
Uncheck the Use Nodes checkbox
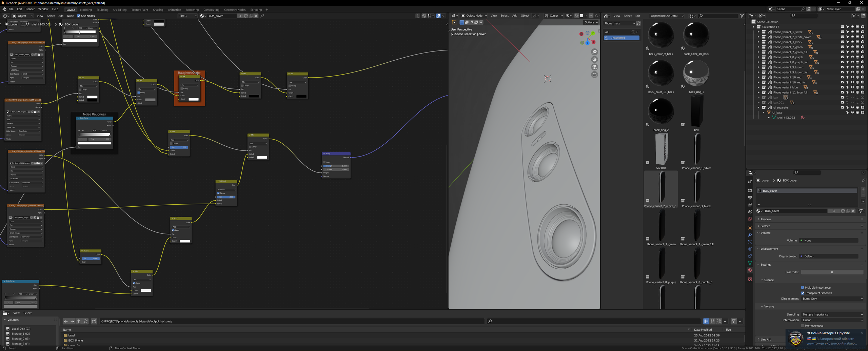pyautogui.click(x=79, y=16)
